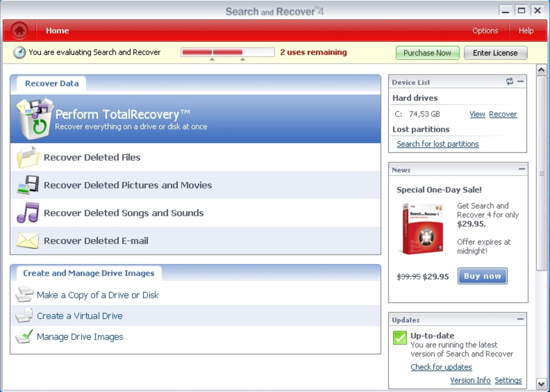The image size is (550, 392).
Task: Choose Recover Deleted Songs and Sounds
Action: pos(195,213)
